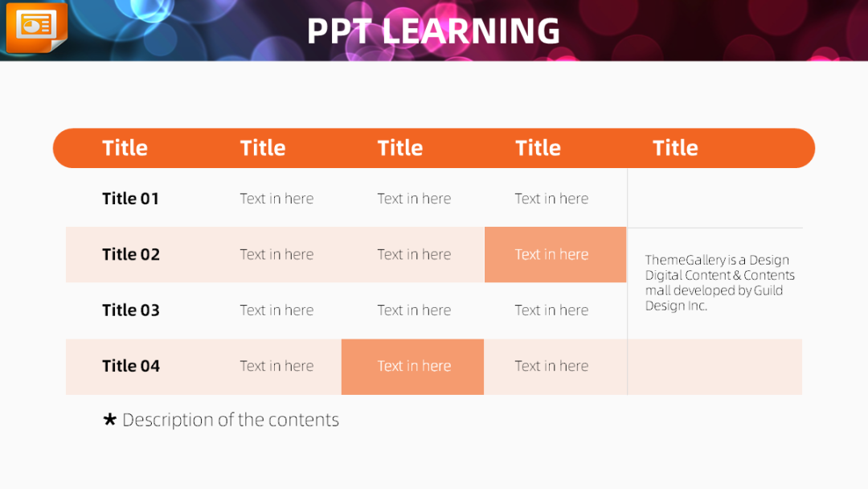
Task: Click the fourth Title column header
Action: (538, 148)
